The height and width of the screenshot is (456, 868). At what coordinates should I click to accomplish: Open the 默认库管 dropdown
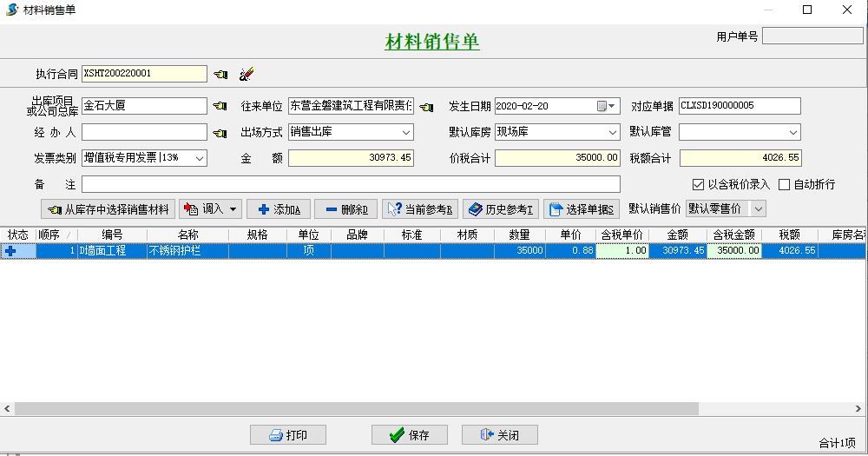point(792,132)
